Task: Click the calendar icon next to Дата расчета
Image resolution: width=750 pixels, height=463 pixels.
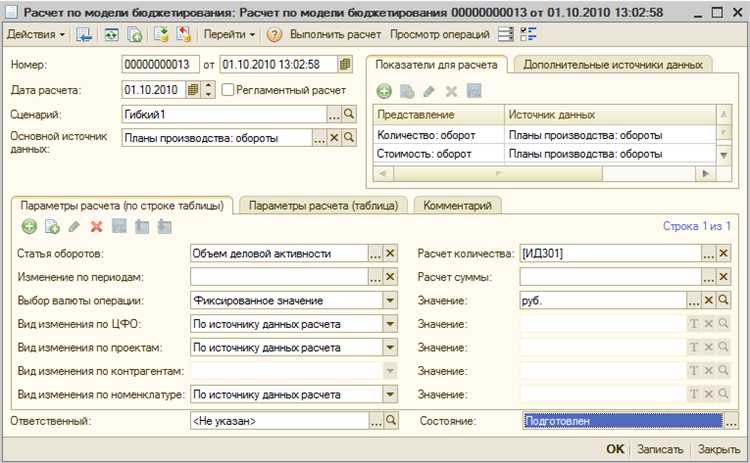Action: coord(192,90)
